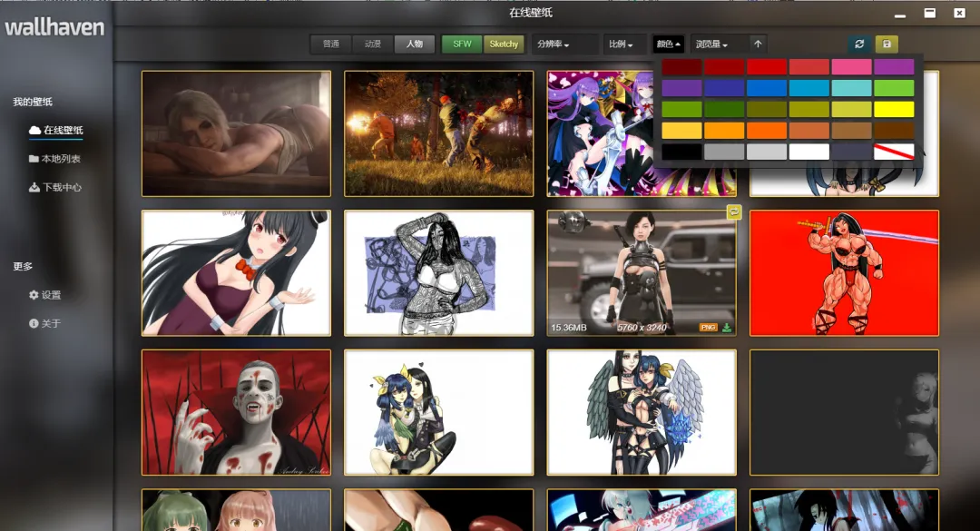This screenshot has height=531, width=980.
Task: Click the PNG badge on the jeep wallpaper
Action: [x=708, y=327]
